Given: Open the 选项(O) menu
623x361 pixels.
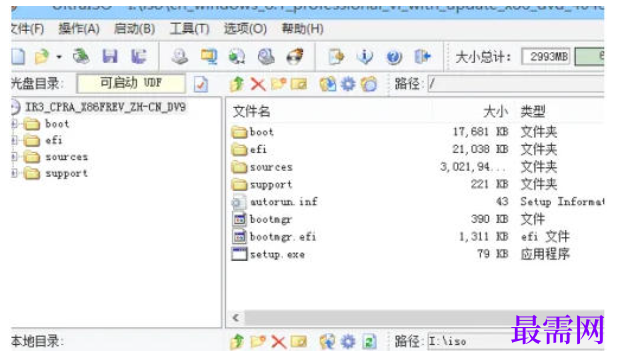Looking at the screenshot, I should point(245,29).
